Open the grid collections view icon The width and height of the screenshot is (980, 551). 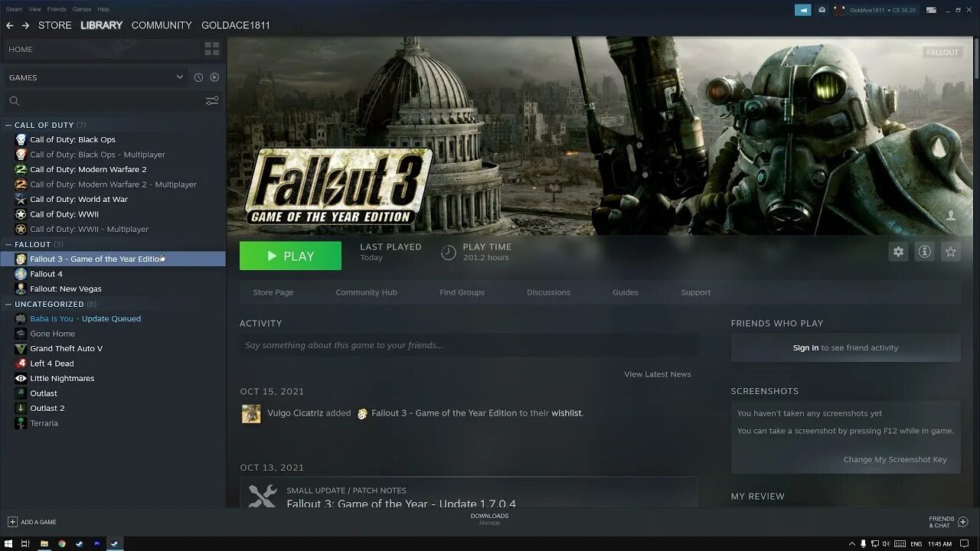click(212, 49)
